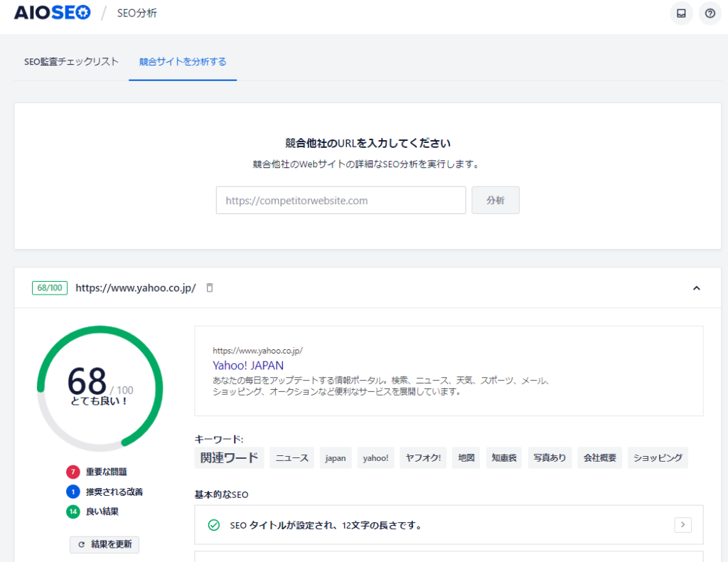The width and height of the screenshot is (728, 562).
Task: Open the Yahoo! JAPAN preview title link
Action: click(247, 365)
